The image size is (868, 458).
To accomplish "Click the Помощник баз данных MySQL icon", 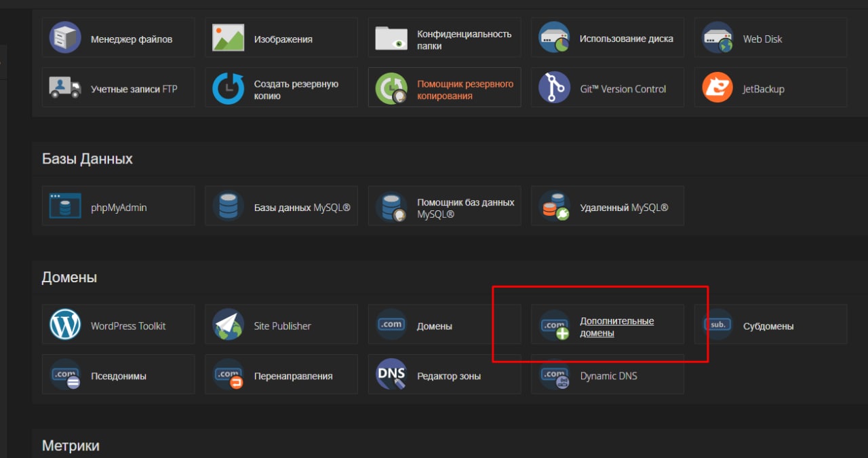I will tap(391, 208).
